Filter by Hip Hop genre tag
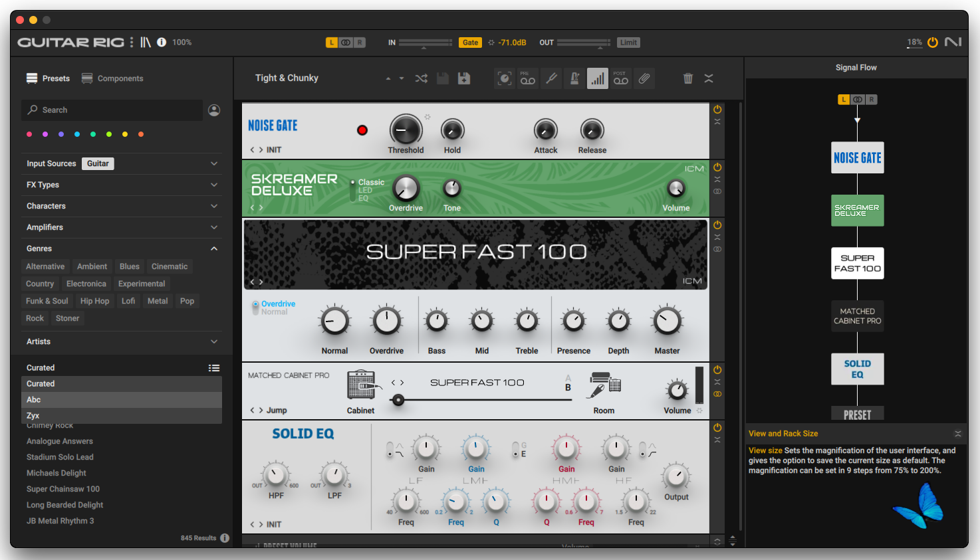This screenshot has width=980, height=560. (x=94, y=301)
